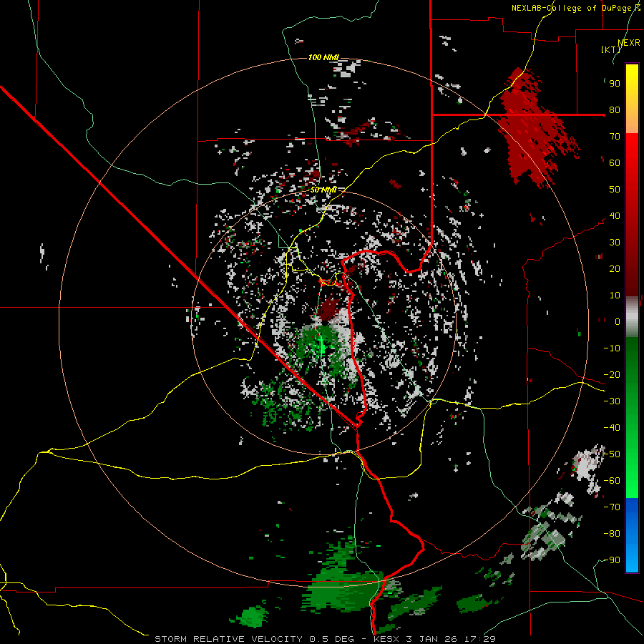Select the -40 value on velocity scale
This screenshot has width=644, height=644.
coord(612,428)
